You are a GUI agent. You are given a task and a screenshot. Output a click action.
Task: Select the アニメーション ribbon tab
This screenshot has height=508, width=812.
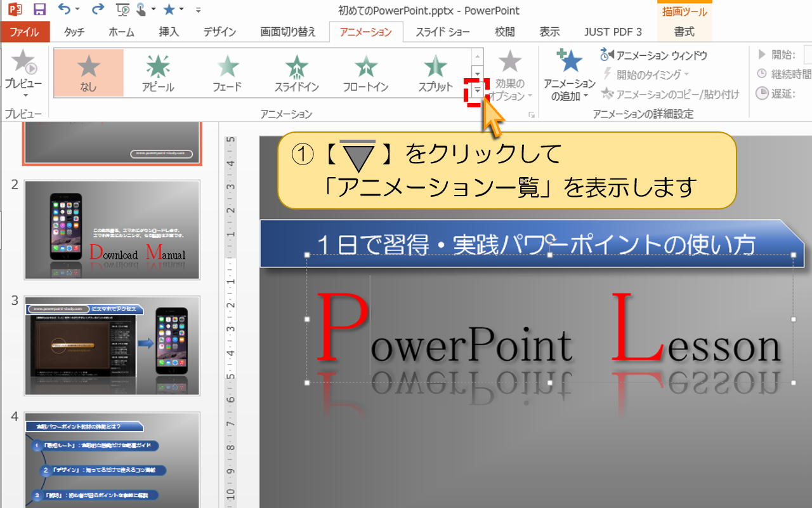click(365, 32)
